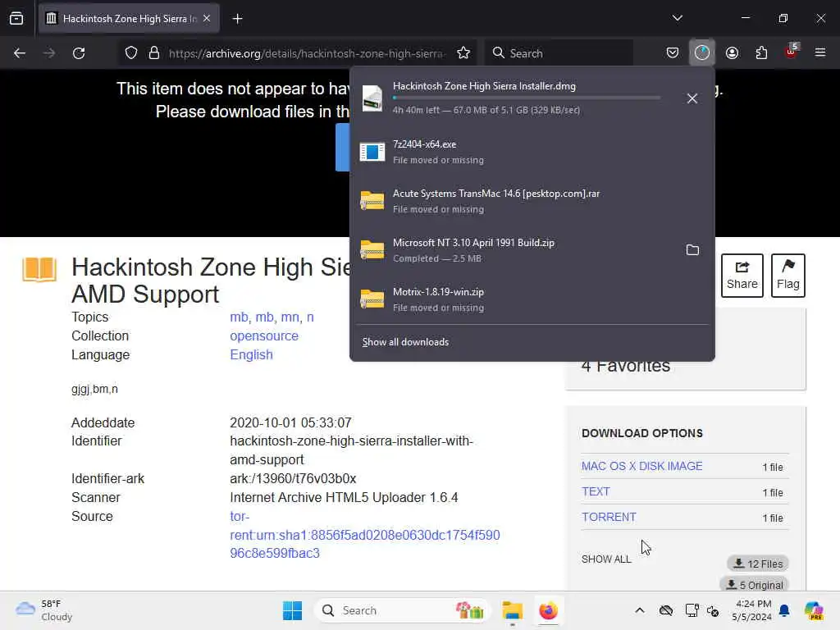This screenshot has height=630, width=840.
Task: Open Windows Start menu
Action: (293, 610)
